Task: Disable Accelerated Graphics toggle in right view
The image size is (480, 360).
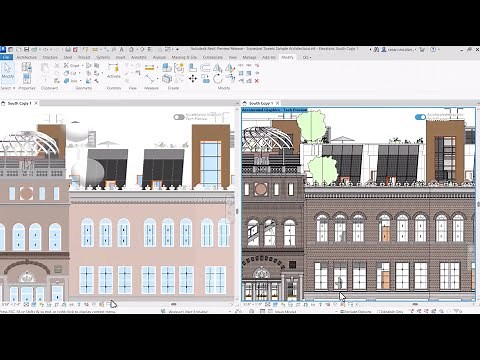Action: [420, 117]
